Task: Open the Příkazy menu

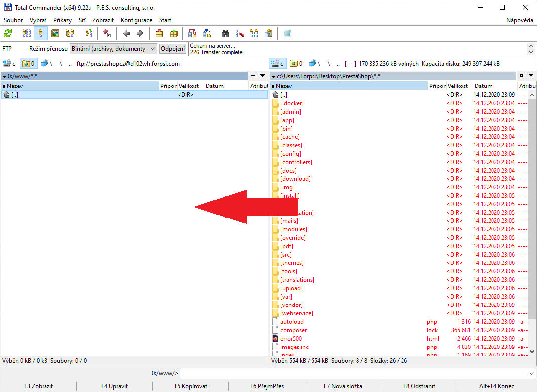Action: pyautogui.click(x=63, y=20)
